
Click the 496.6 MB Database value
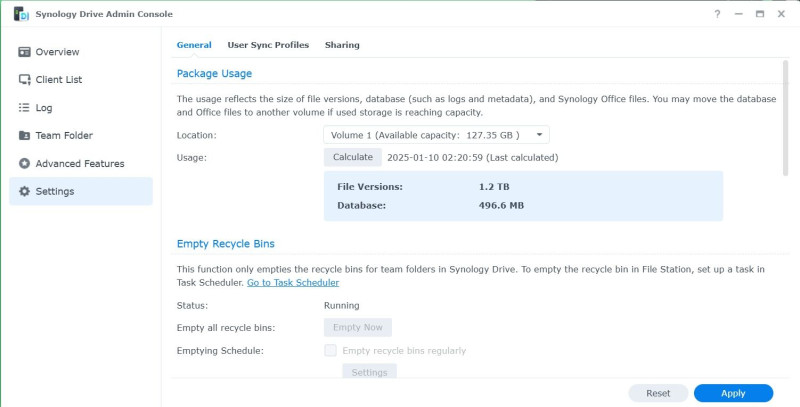click(502, 206)
